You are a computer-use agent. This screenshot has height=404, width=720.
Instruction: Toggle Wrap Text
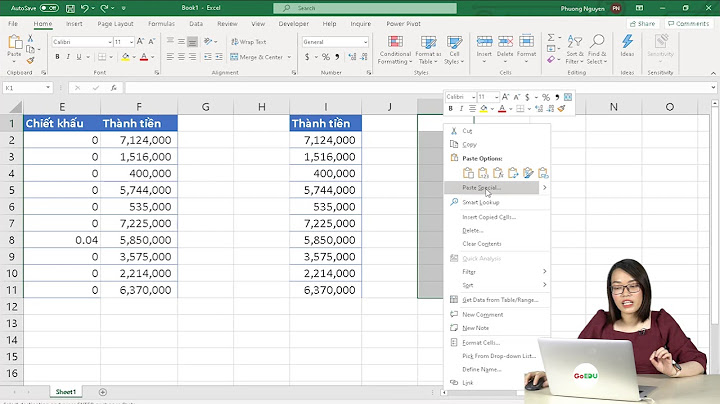248,42
